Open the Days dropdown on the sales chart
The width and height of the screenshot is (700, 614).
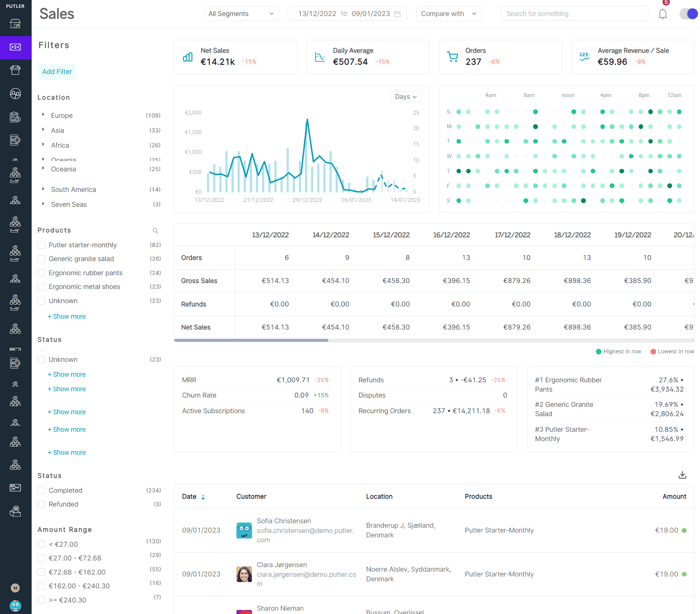406,97
